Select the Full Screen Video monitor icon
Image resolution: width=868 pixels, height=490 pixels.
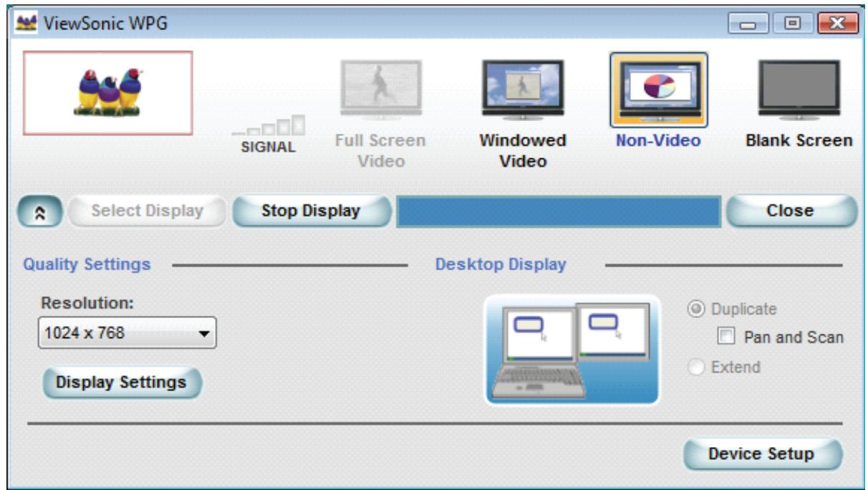(x=380, y=90)
